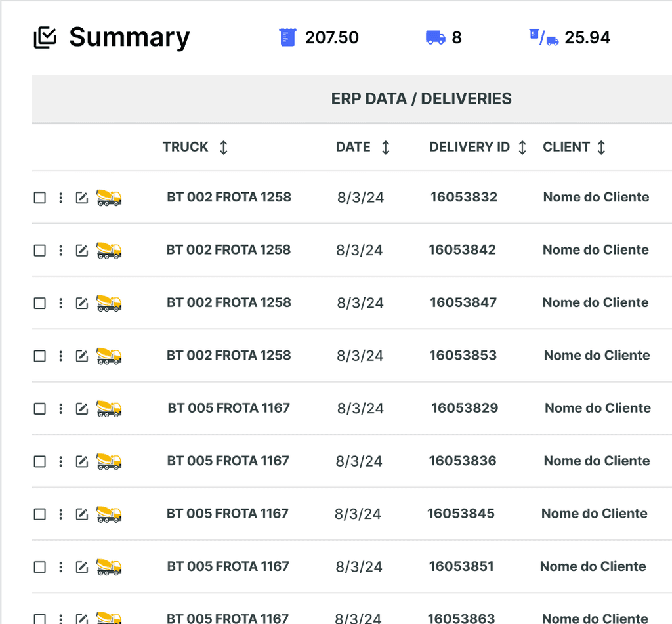Click the beaker icon next to 207.50 total

(x=287, y=37)
